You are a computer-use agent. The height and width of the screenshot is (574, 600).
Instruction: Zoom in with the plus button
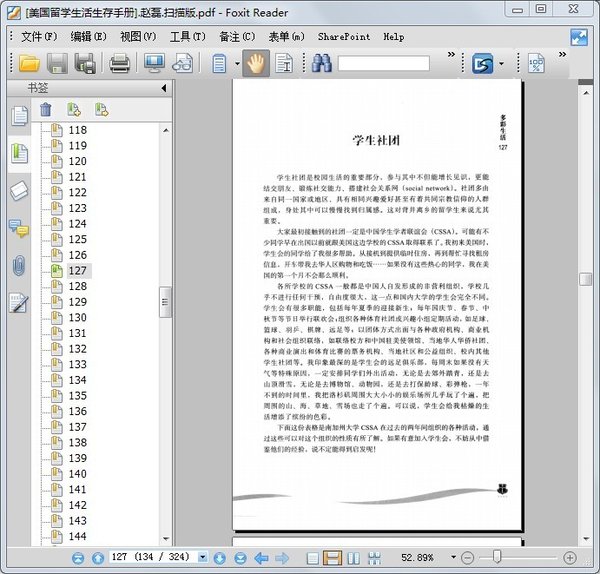pos(570,558)
